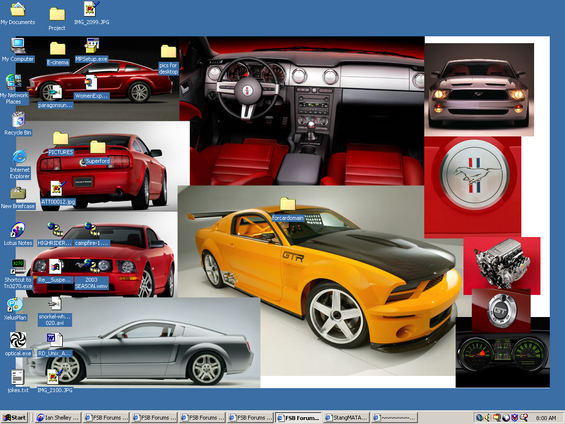Select the PICTURES folder
The width and height of the screenshot is (565, 424).
pos(61,144)
